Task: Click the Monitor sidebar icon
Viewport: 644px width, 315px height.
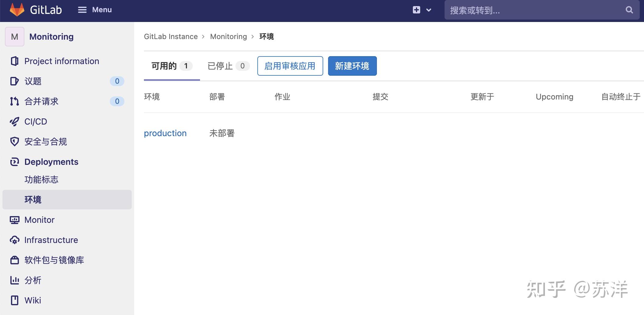Action: (14, 220)
